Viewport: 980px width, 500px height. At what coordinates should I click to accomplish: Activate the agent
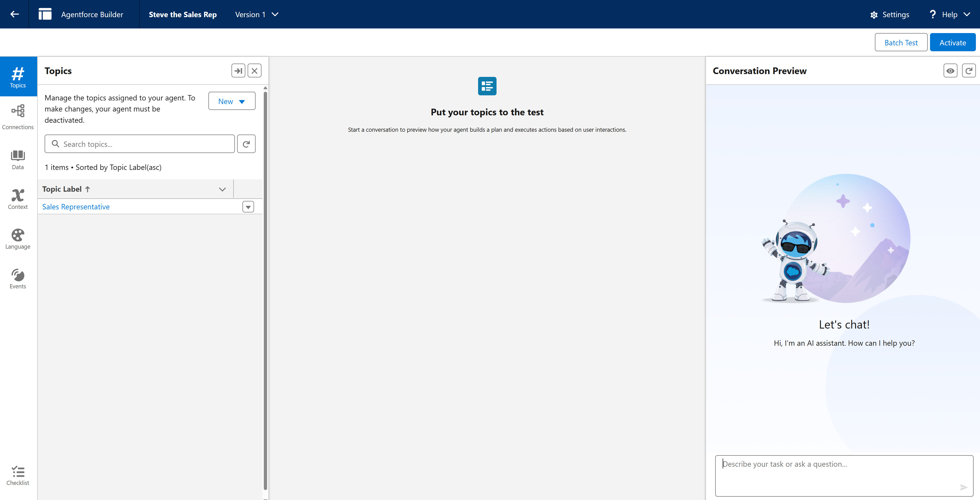(953, 43)
